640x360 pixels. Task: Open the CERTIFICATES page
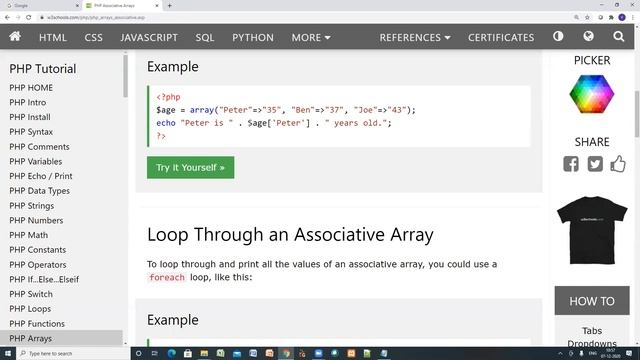501,38
